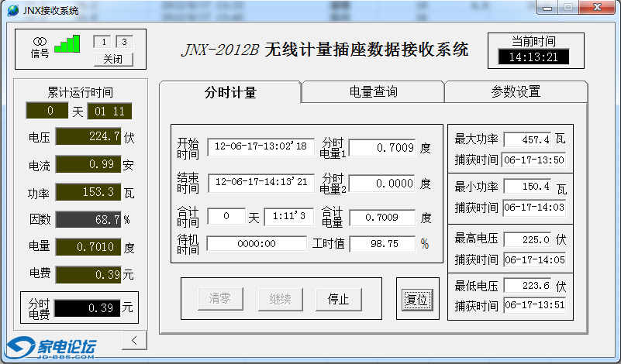Image resolution: width=621 pixels, height=364 pixels.
Task: Click the green signal strength bars
Action: click(67, 44)
